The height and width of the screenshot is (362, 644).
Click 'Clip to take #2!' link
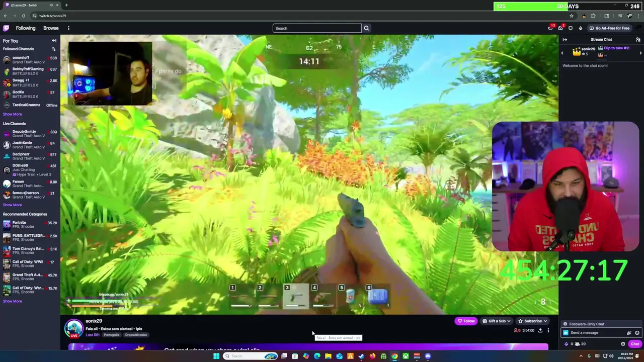616,48
